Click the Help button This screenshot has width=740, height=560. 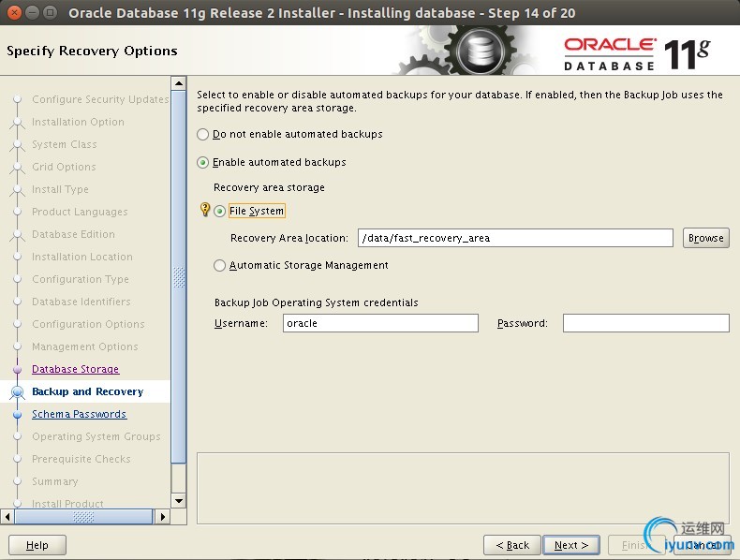tap(37, 545)
